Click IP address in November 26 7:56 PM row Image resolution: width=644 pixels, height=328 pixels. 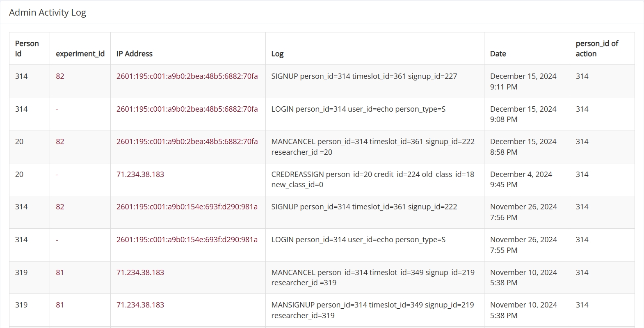187,206
